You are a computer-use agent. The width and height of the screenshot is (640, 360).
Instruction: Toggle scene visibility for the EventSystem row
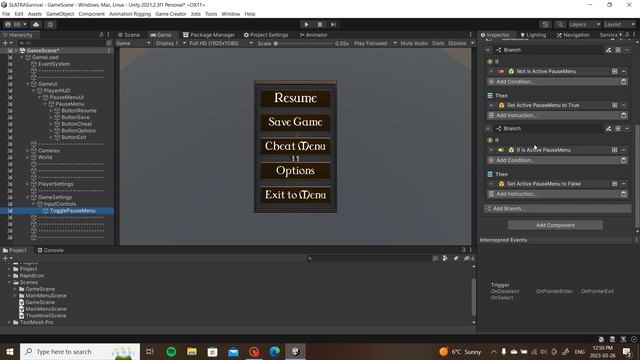10,64
